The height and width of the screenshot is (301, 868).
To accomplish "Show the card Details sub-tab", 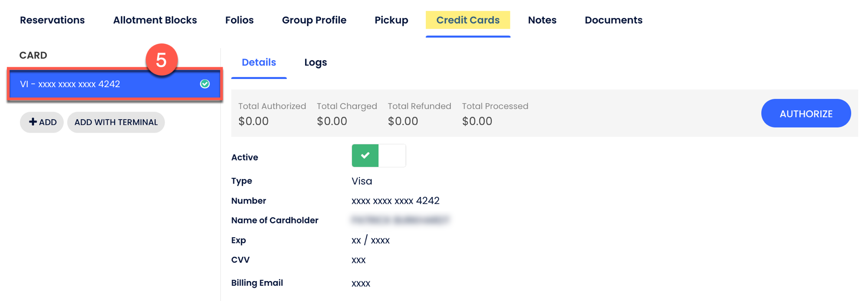I will pos(259,62).
